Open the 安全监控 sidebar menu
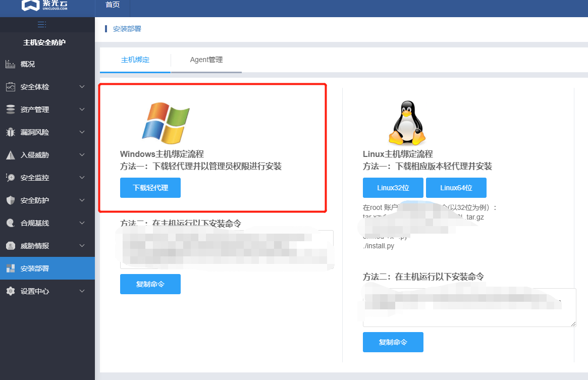588x380 pixels. (47, 178)
